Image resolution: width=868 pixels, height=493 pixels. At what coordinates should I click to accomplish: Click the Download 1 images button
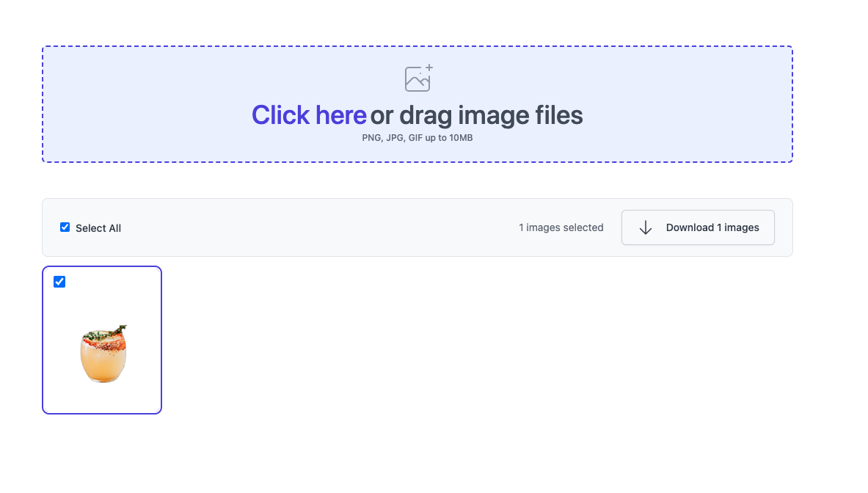coord(698,227)
